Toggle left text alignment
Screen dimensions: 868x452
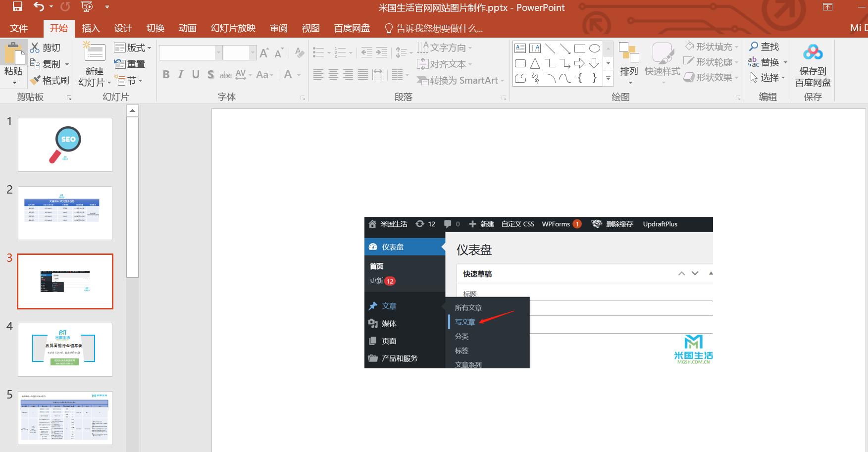click(x=318, y=75)
